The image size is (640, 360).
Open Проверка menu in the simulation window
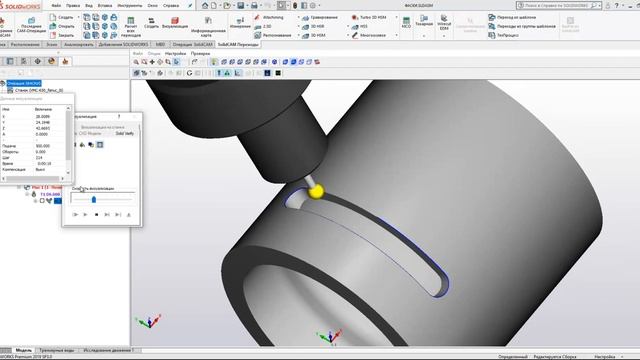(x=200, y=53)
